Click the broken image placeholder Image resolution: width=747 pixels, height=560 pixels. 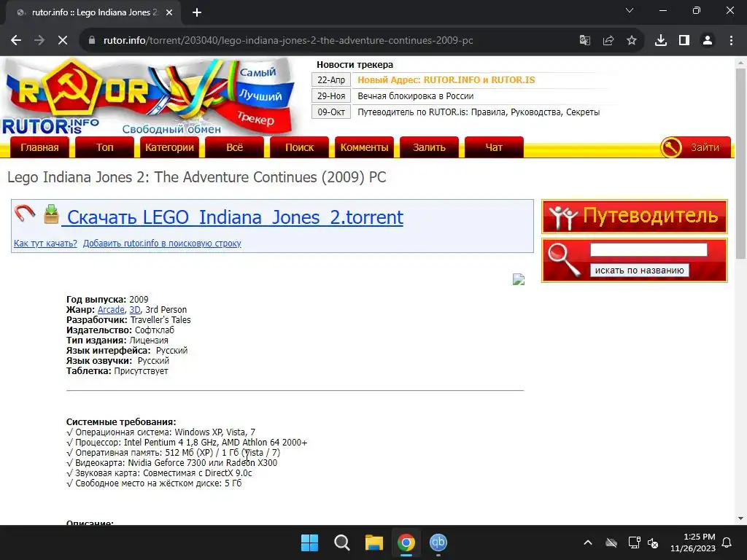point(519,279)
